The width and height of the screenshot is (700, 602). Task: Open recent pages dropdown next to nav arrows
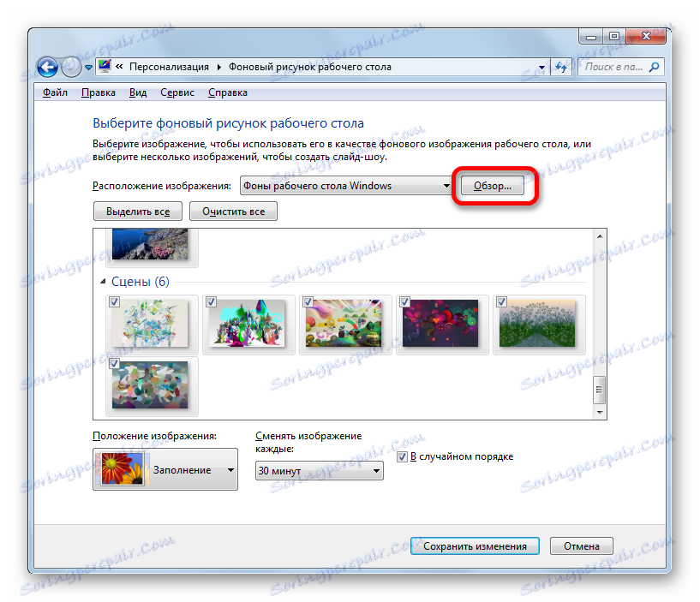click(x=88, y=68)
